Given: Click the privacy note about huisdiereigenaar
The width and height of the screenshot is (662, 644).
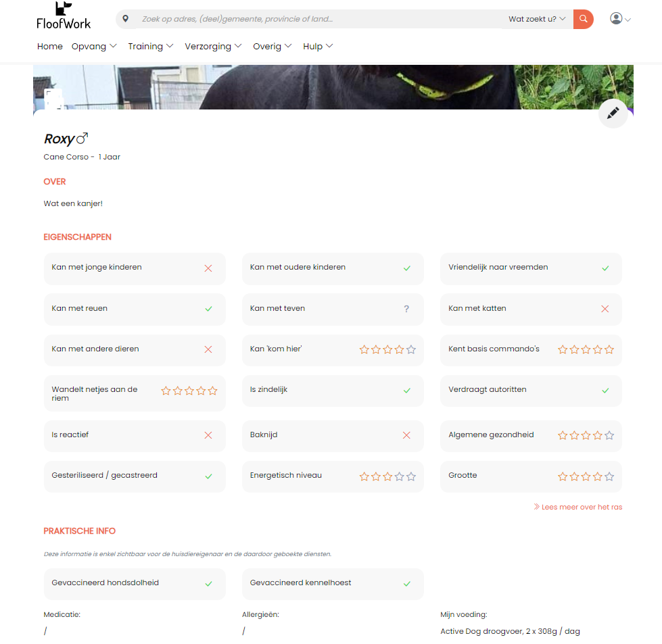Looking at the screenshot, I should (x=187, y=554).
